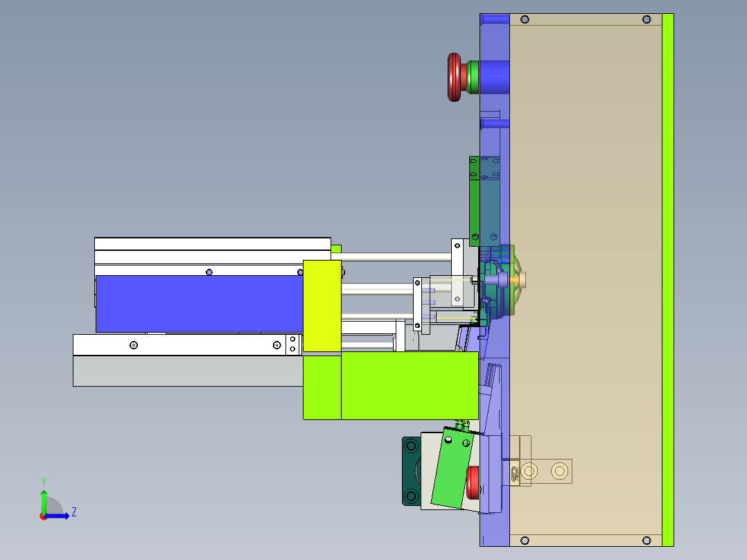Select the bottom-right screw on the tan panel

click(647, 541)
